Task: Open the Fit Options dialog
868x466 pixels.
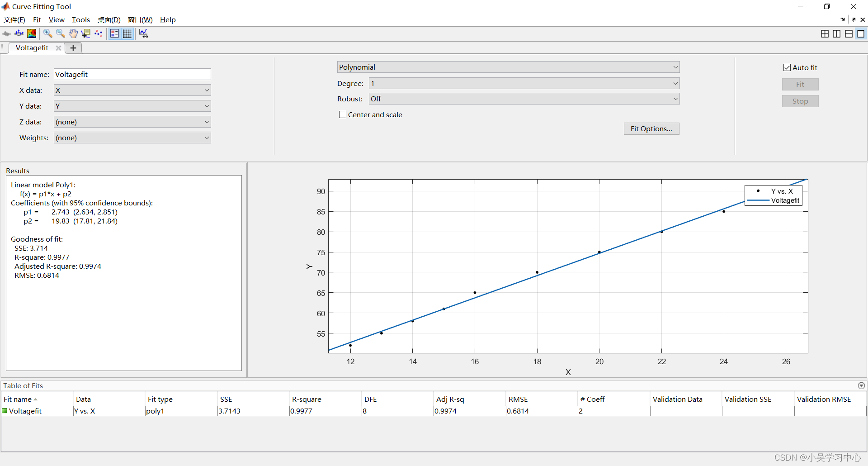Action: tap(651, 129)
